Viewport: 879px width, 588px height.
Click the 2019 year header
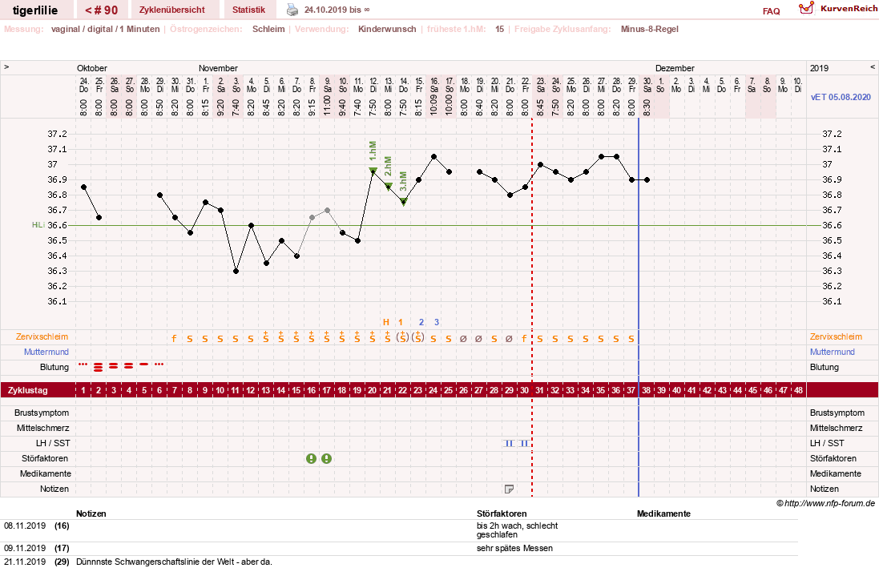(819, 68)
